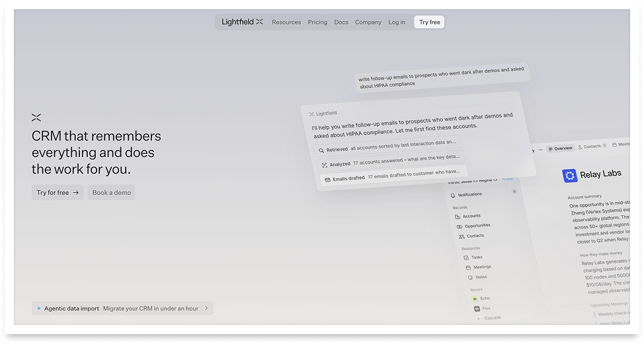Screen dimensions: 644x344
Task: Click the Notifications bell icon
Action: (x=453, y=195)
